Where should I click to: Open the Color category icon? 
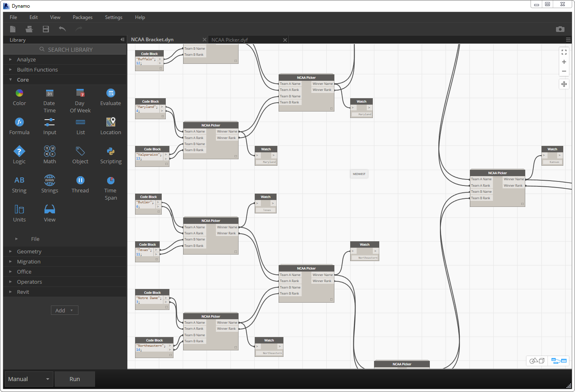coord(19,93)
